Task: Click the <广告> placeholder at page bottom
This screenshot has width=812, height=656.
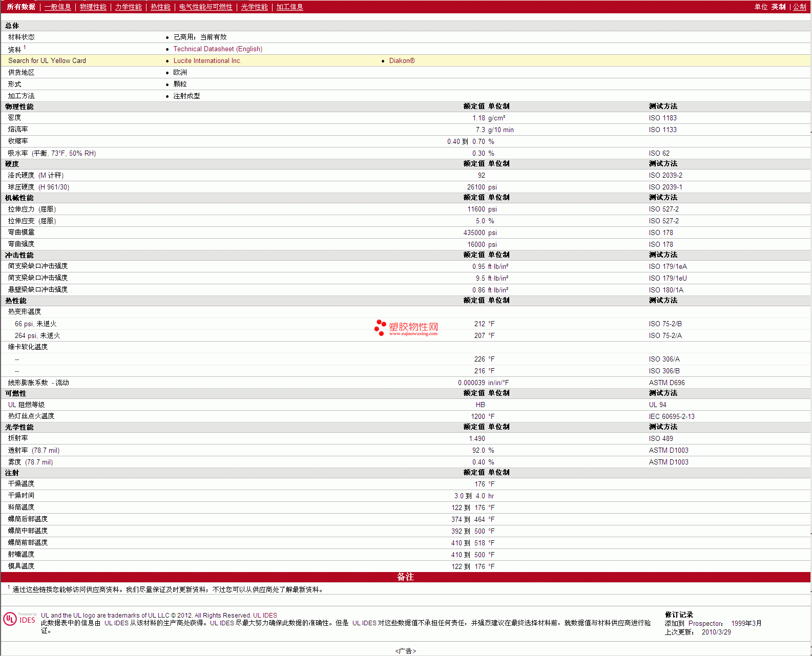Action: (405, 651)
